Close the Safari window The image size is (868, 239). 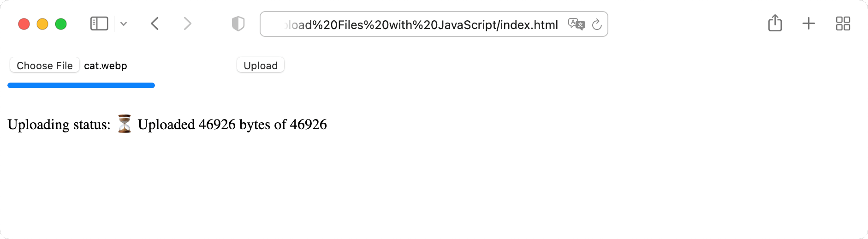tap(24, 24)
